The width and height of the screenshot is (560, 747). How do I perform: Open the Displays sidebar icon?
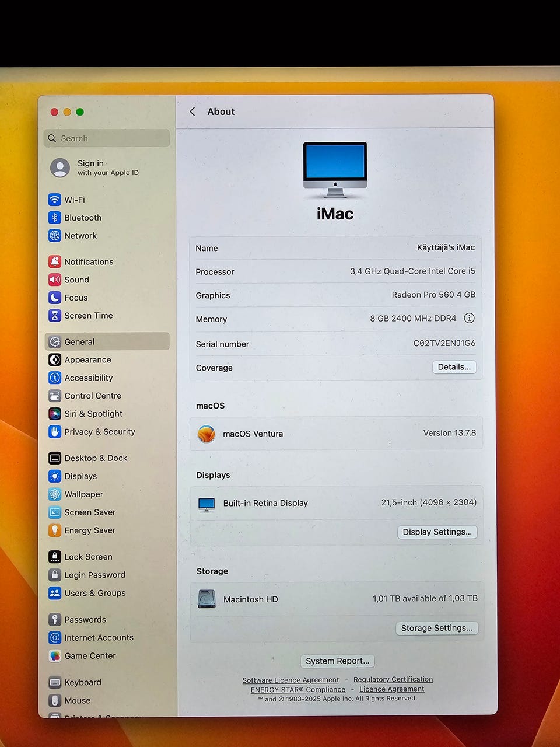55,476
